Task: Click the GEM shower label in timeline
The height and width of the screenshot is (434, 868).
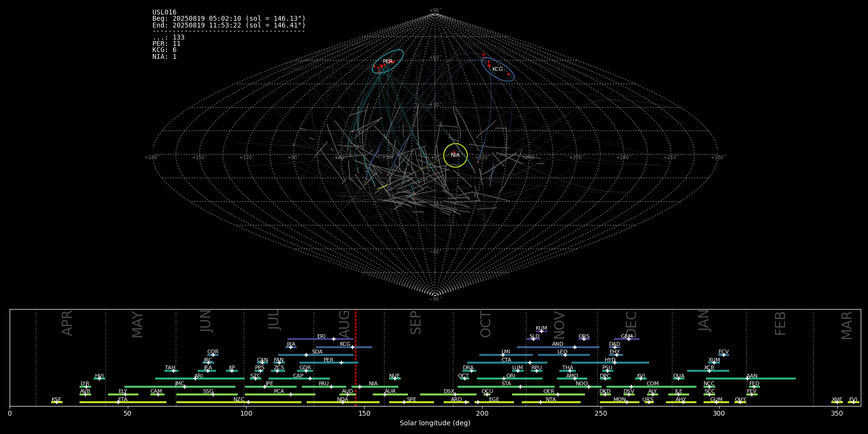Action: 627,337
